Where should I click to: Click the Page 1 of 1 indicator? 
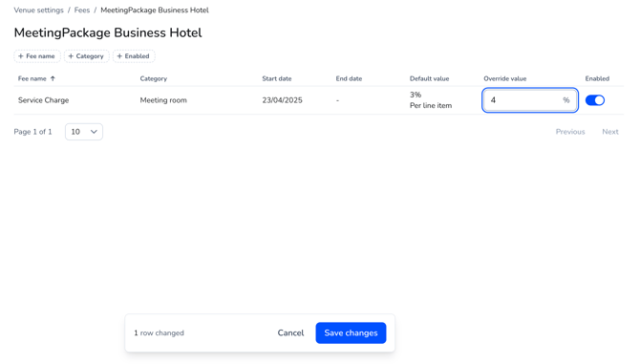click(x=32, y=132)
